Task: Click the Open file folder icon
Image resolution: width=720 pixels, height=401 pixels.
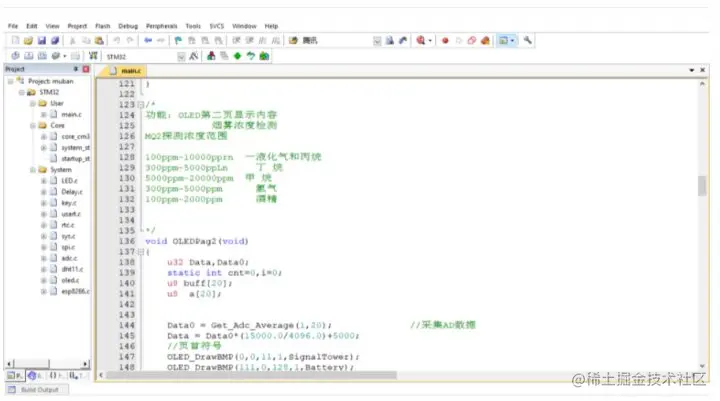Action: [x=28, y=40]
